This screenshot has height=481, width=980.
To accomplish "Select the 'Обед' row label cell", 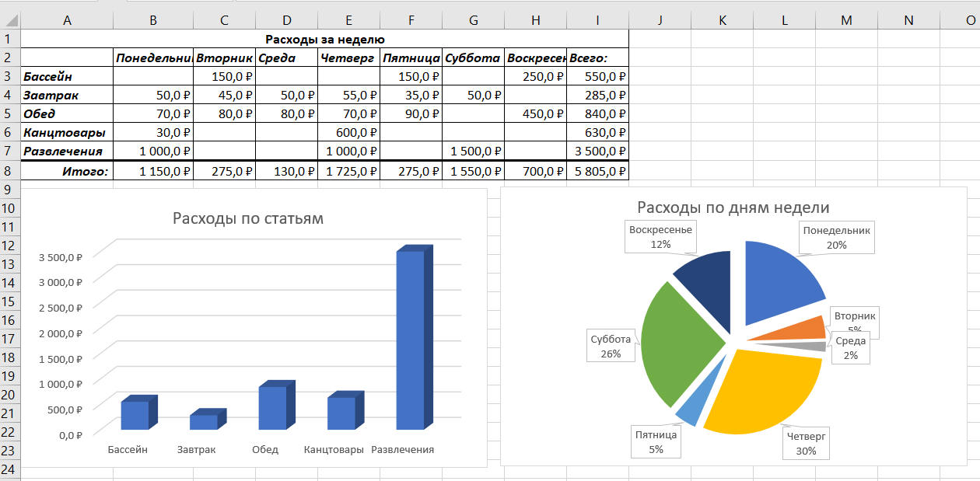I will (67, 113).
